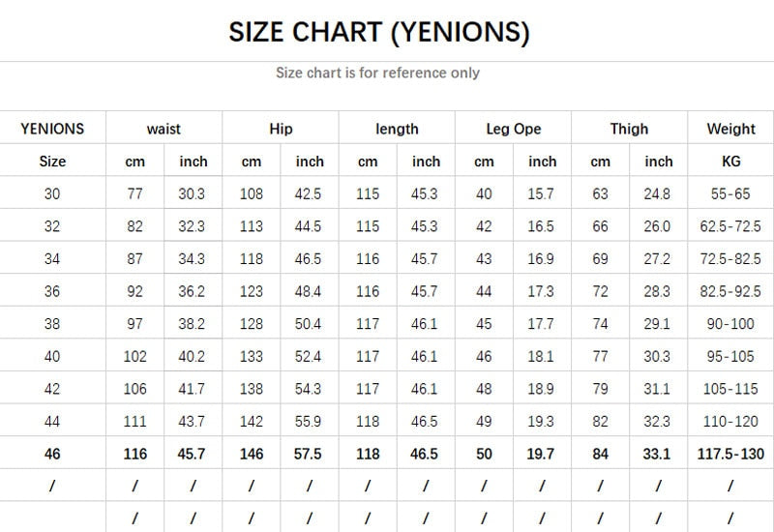Select size 46 bold row label

pos(52,454)
